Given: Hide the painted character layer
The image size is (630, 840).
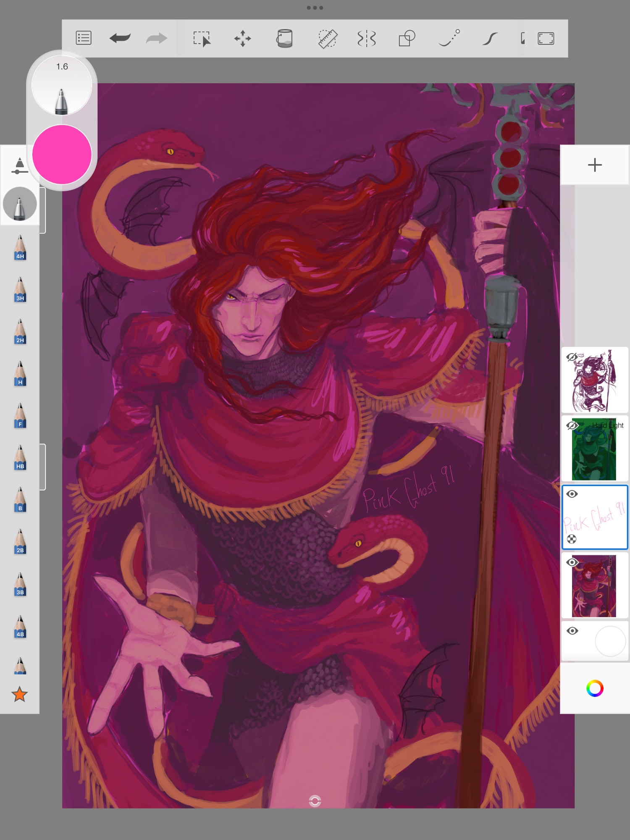Looking at the screenshot, I should pos(572,562).
